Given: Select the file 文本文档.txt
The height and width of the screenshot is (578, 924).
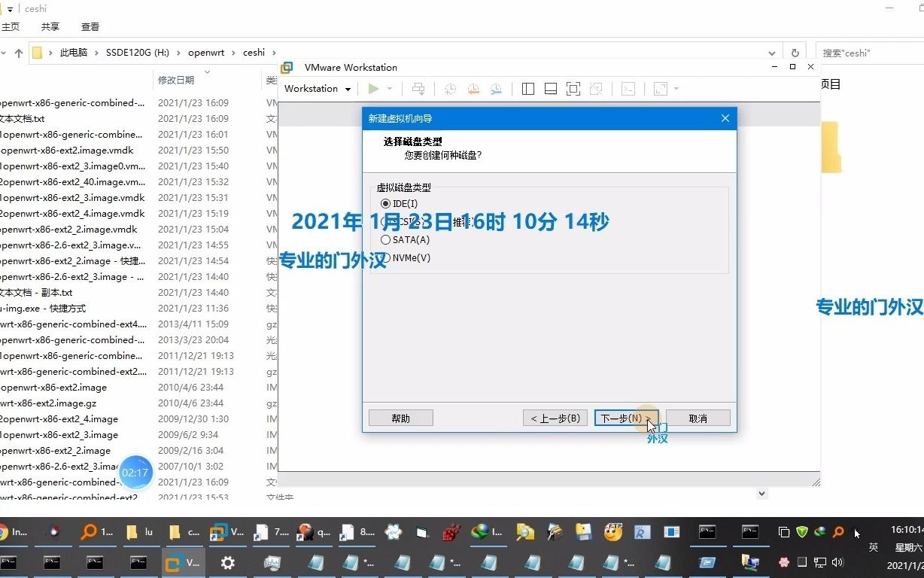Looking at the screenshot, I should point(22,119).
